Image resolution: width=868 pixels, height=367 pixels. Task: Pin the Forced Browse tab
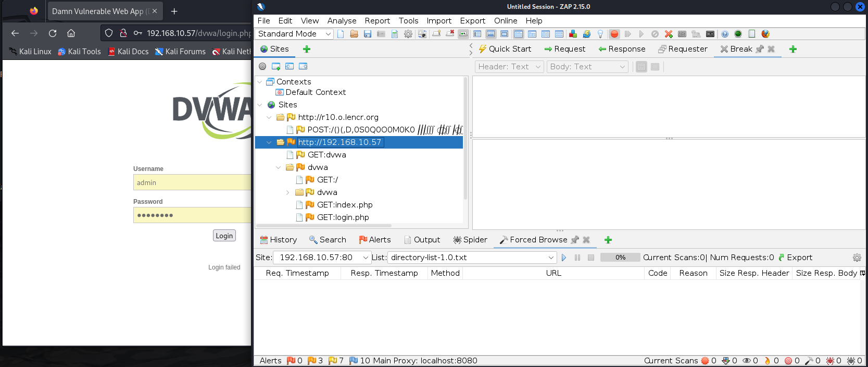[575, 240]
